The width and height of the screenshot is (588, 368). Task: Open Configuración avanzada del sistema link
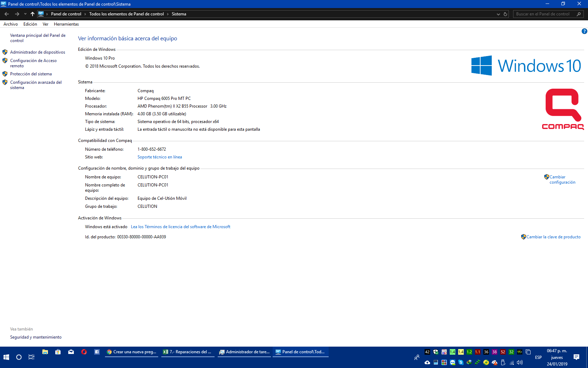tap(36, 85)
